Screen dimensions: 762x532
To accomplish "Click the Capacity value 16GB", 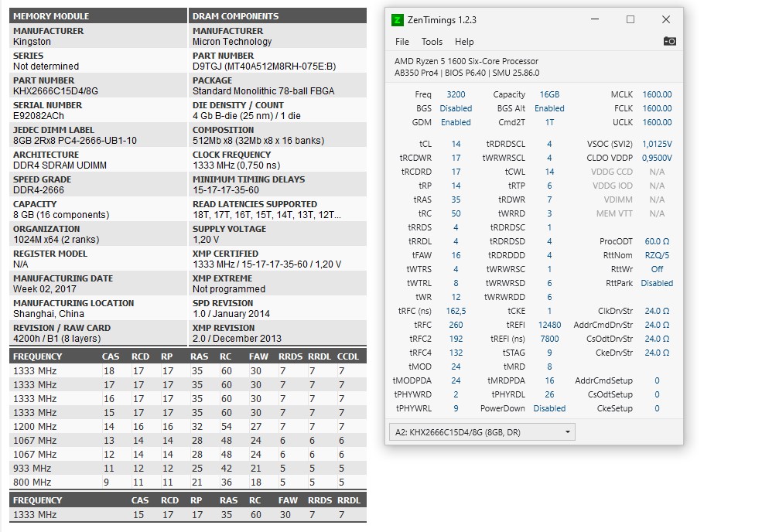I will (x=549, y=94).
